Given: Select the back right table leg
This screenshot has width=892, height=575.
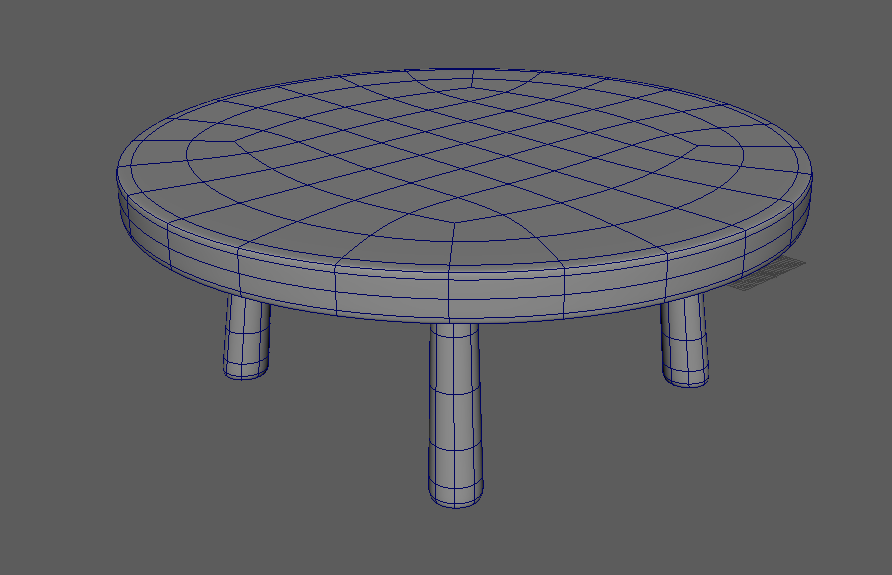Looking at the screenshot, I should tap(686, 340).
